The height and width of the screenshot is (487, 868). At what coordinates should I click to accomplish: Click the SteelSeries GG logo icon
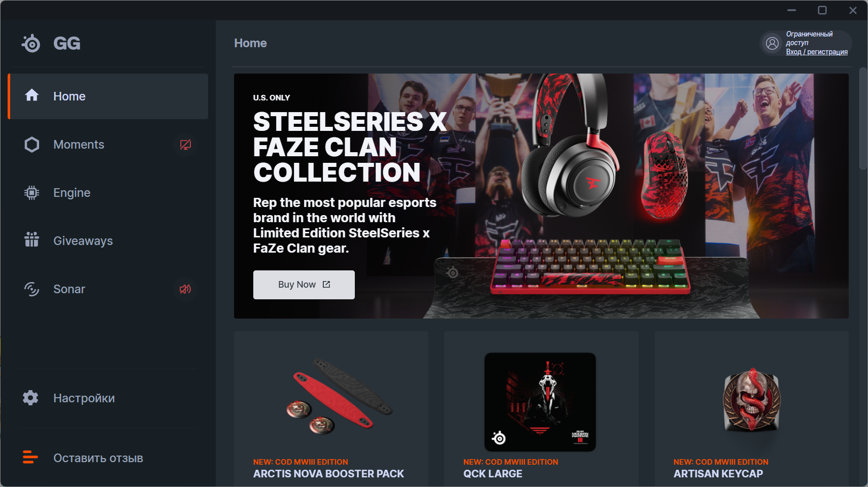coord(31,44)
